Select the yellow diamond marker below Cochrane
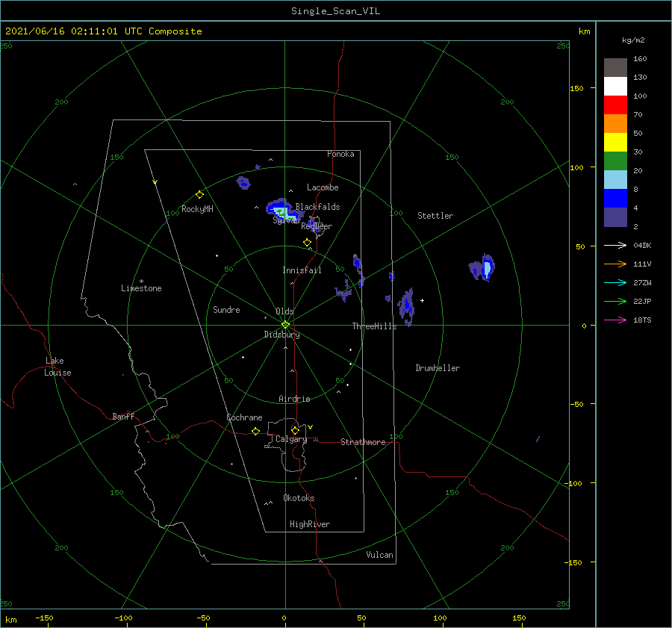Viewport: 672px width, 628px height. [x=255, y=432]
